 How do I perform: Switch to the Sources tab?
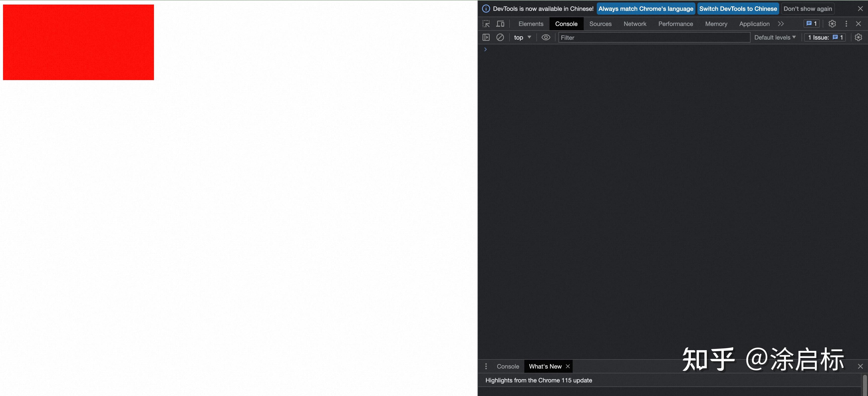tap(600, 24)
